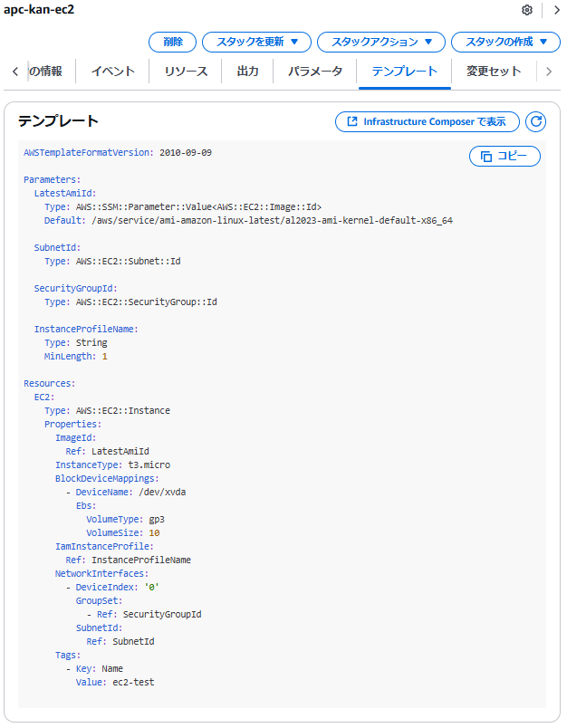Screen dimensions: 567x728
Task: Click the LatestAmiId: key under Parameters
Action: (x=65, y=193)
